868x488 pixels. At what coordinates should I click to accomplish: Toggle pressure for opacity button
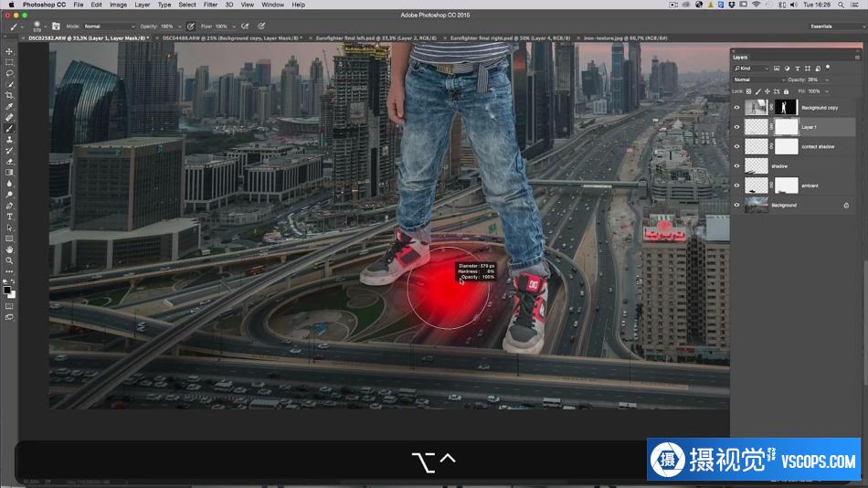pyautogui.click(x=191, y=26)
